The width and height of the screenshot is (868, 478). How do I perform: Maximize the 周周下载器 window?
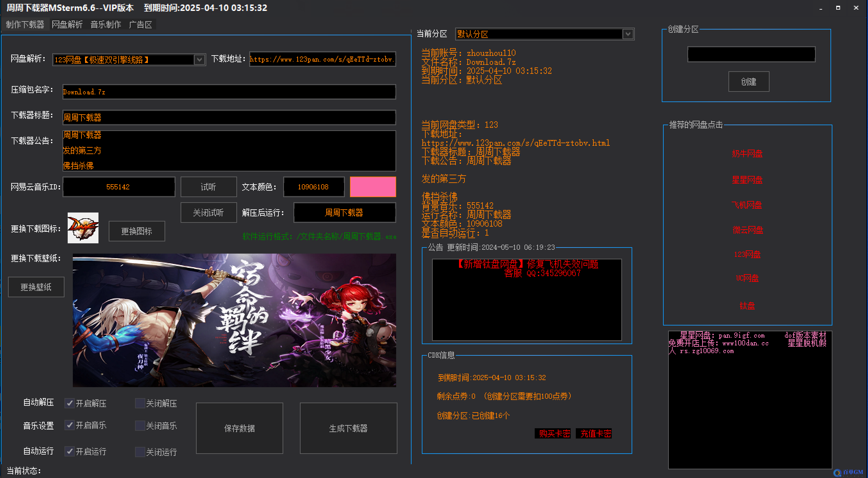(x=838, y=8)
